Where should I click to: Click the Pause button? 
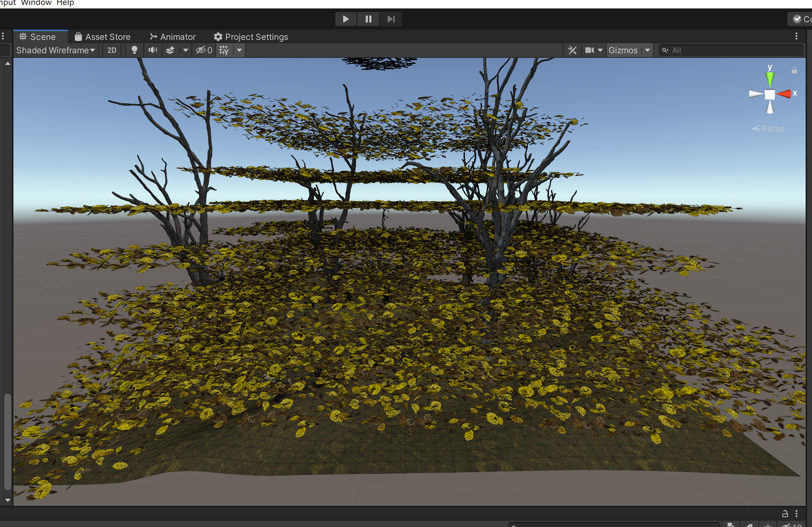(368, 19)
